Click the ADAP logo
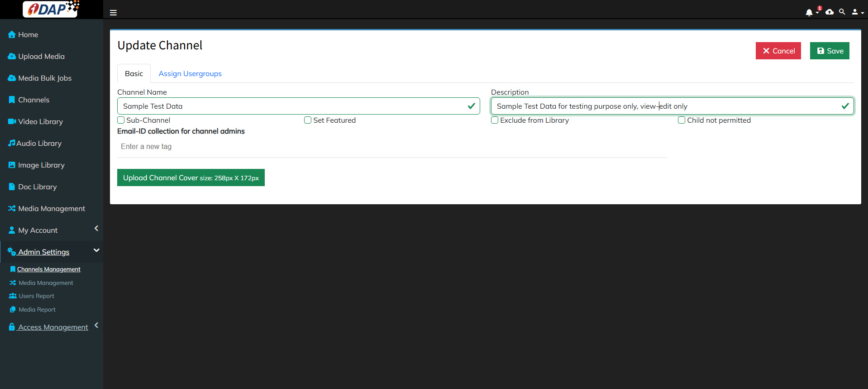This screenshot has height=389, width=868. [x=51, y=9]
